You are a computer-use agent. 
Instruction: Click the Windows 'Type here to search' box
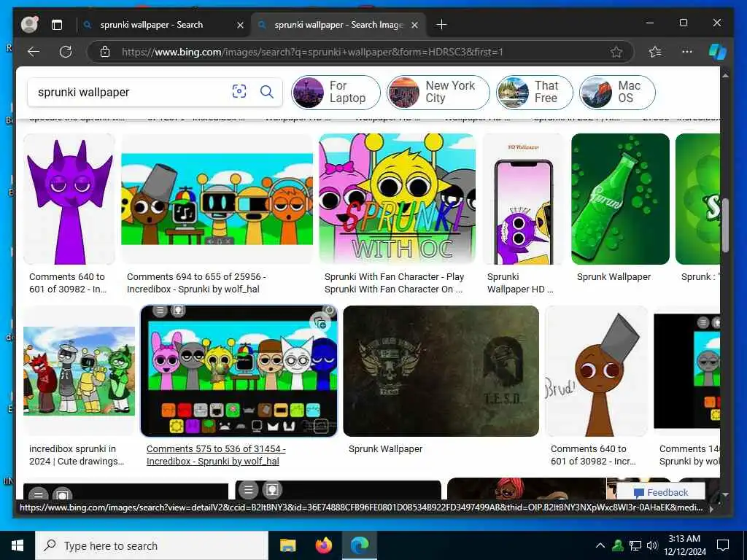coord(152,545)
